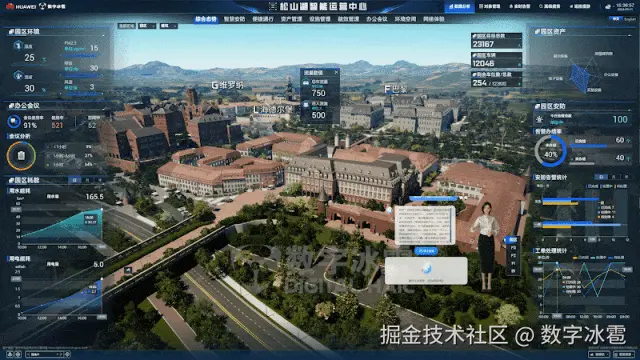Click the L 海德堡 building label
The image size is (640, 360).
pos(273,109)
